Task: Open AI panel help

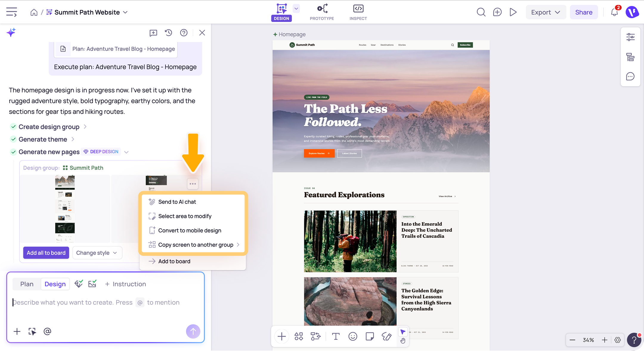Action: pyautogui.click(x=184, y=33)
